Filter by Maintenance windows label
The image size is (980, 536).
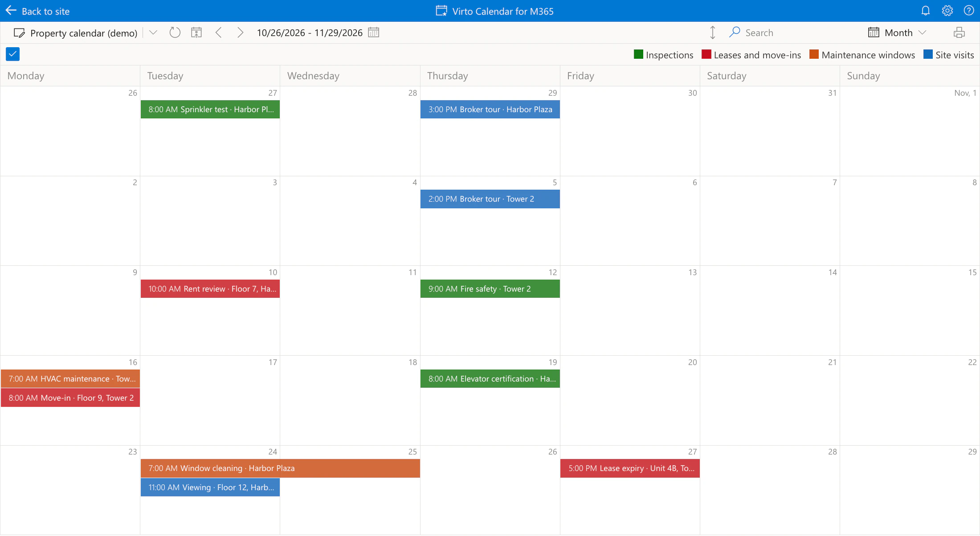click(868, 55)
